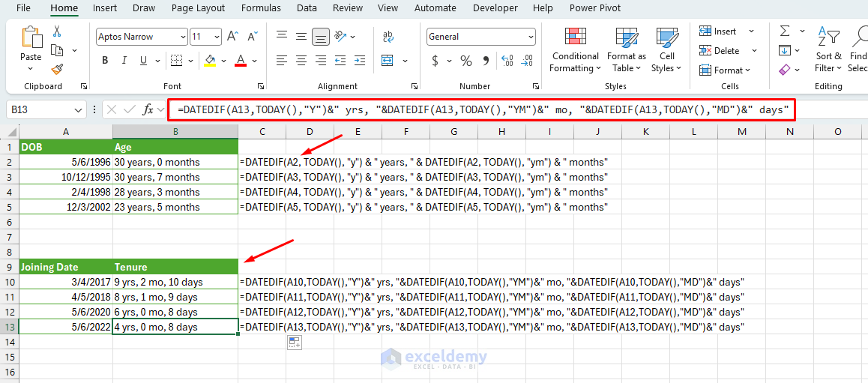Apply Comma Style format

[x=486, y=60]
